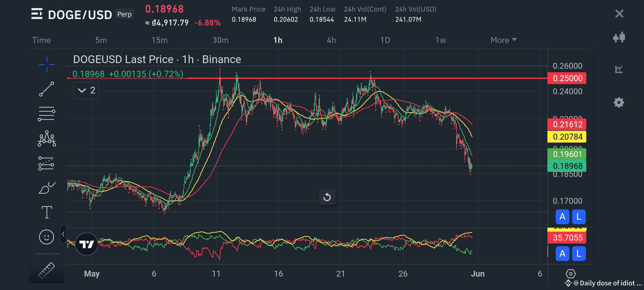Expand the indicator legend showing 2
Image resolution: width=644 pixels, height=290 pixels.
click(x=86, y=90)
